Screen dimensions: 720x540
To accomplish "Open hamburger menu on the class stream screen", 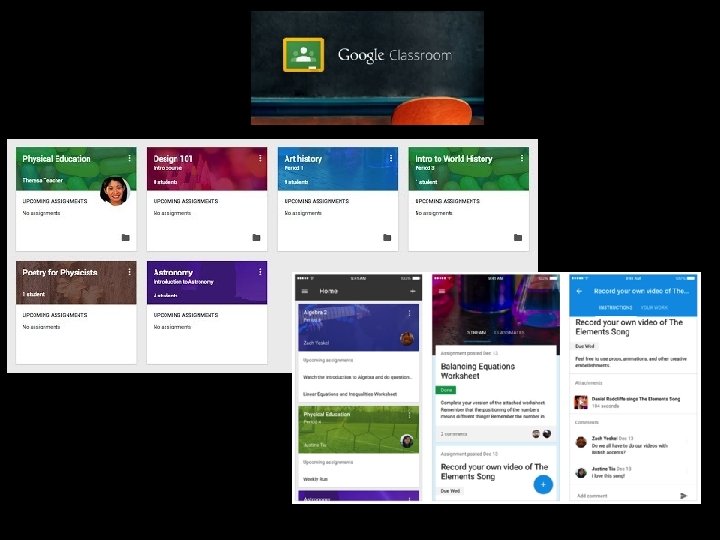I will click(x=442, y=291).
